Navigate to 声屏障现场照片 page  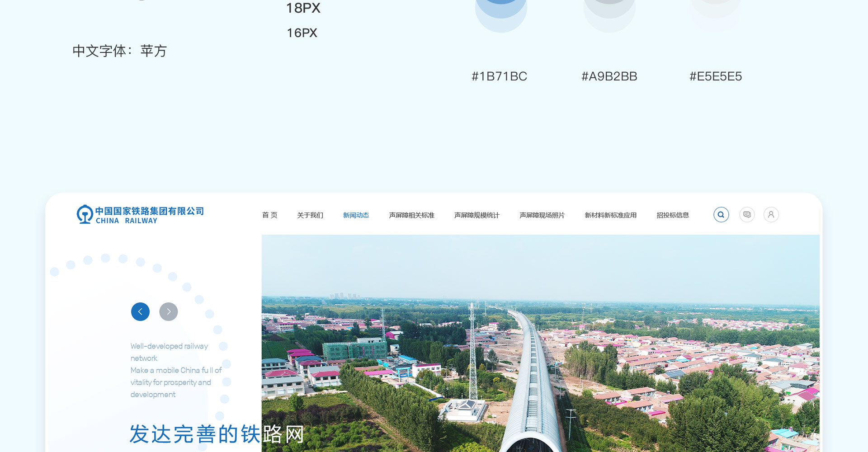tap(542, 215)
